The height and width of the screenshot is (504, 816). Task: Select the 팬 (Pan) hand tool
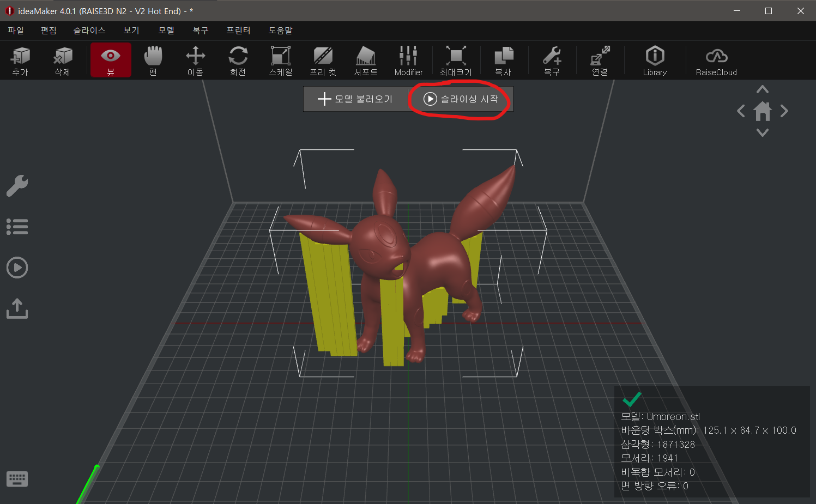tap(153, 60)
